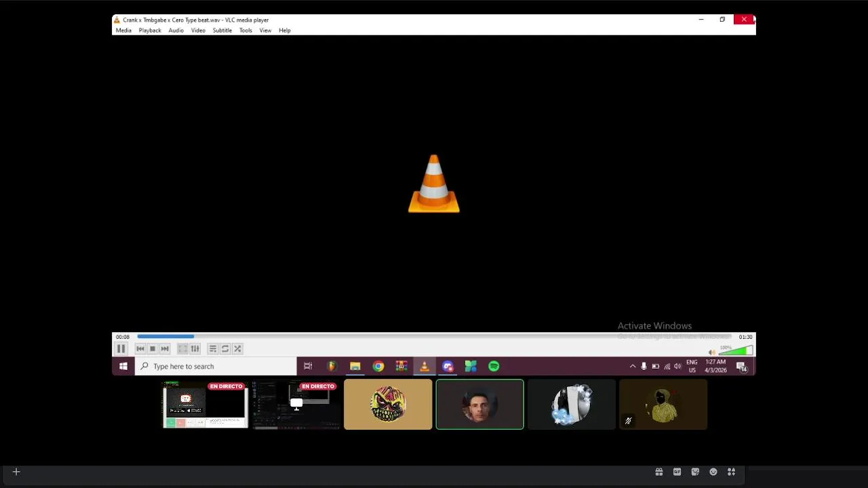Screen dimensions: 868x488
Task: Open the emoji picker
Action: (713, 472)
